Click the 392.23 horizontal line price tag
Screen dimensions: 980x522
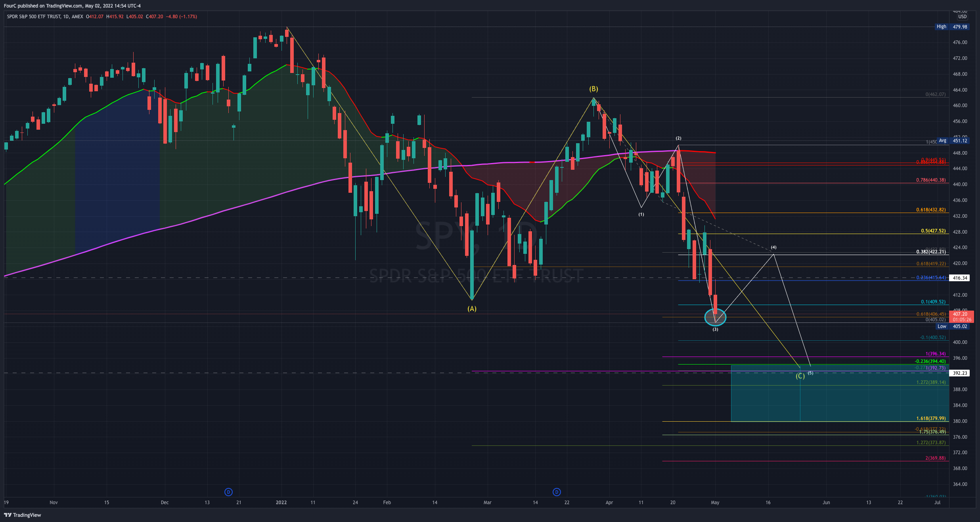point(960,373)
